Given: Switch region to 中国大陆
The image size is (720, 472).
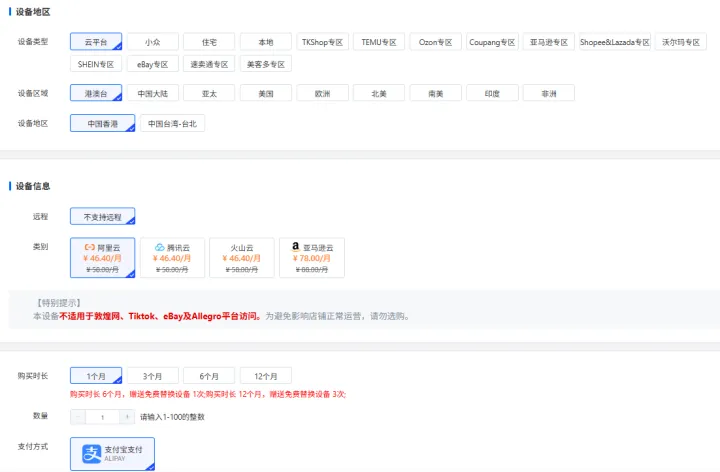Looking at the screenshot, I should pyautogui.click(x=152, y=93).
